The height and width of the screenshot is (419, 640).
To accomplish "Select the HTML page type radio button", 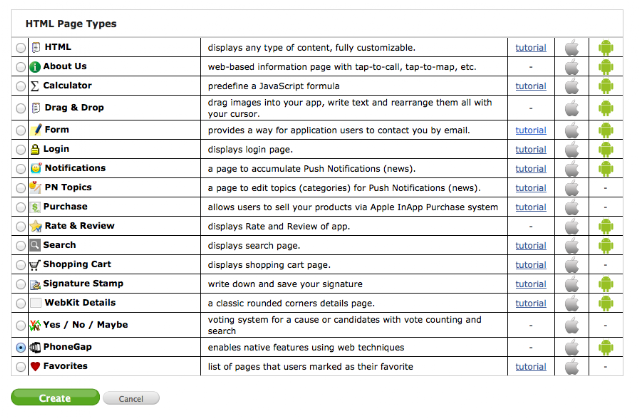I will (20, 48).
